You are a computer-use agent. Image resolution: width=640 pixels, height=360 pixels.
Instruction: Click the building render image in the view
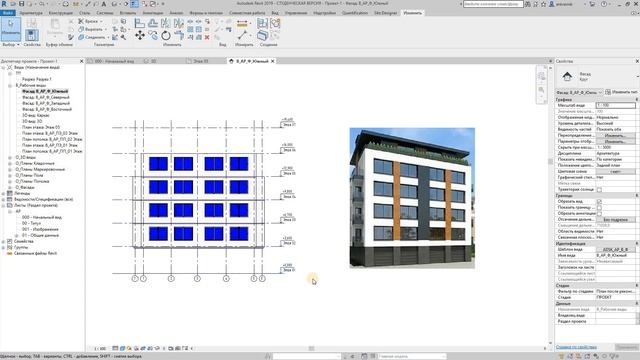point(412,198)
